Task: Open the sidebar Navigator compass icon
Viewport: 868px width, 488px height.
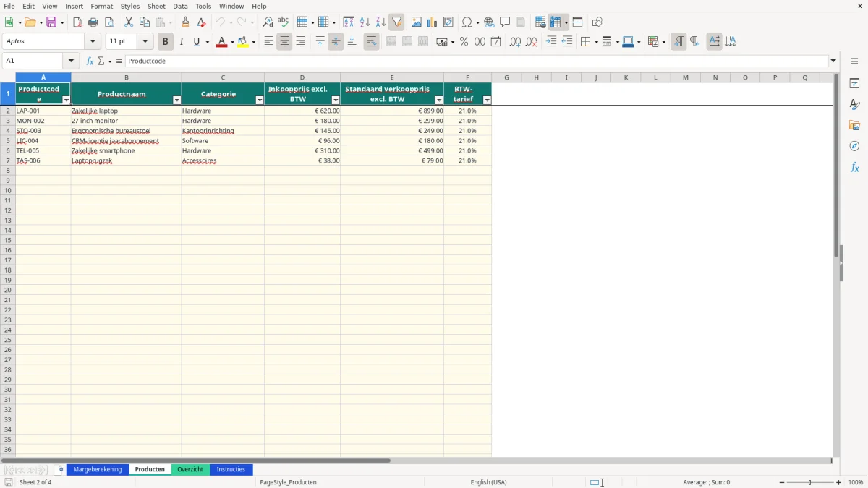Action: (854, 146)
